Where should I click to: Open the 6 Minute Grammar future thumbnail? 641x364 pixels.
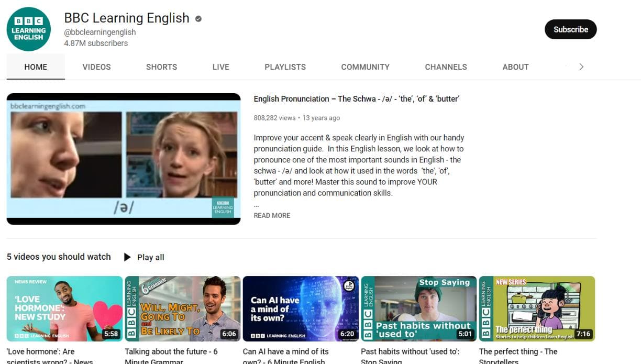[182, 308]
